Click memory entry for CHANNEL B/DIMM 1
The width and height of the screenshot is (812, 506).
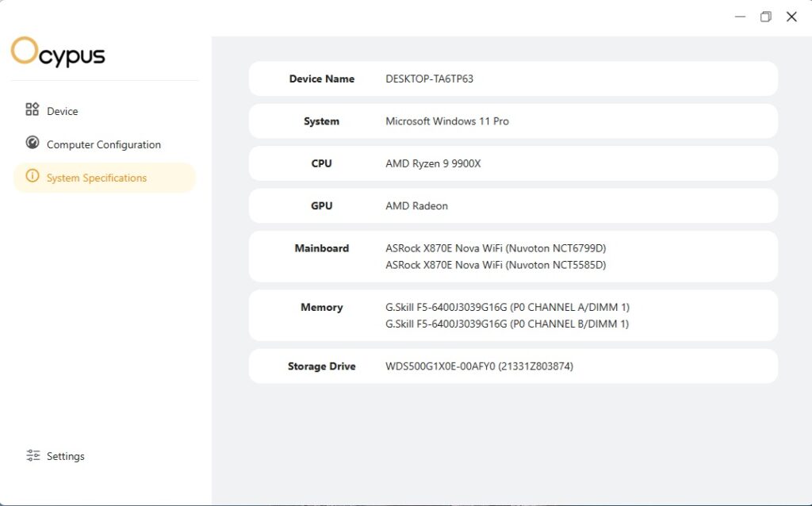click(x=507, y=324)
